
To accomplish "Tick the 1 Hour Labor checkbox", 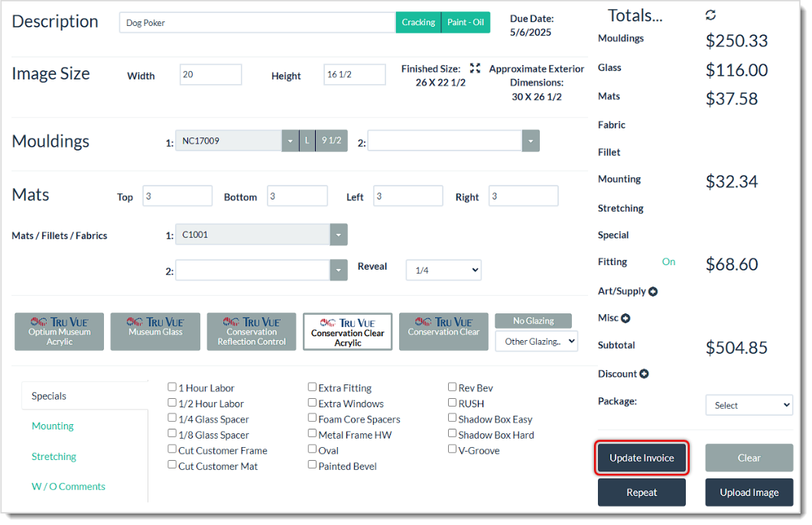I will click(172, 387).
